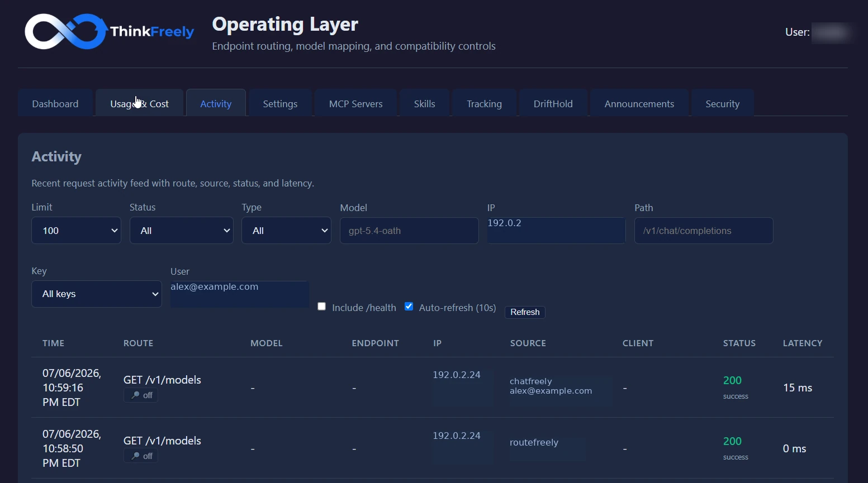This screenshot has width=868, height=483.
Task: Open the Announcements tab
Action: tap(639, 104)
